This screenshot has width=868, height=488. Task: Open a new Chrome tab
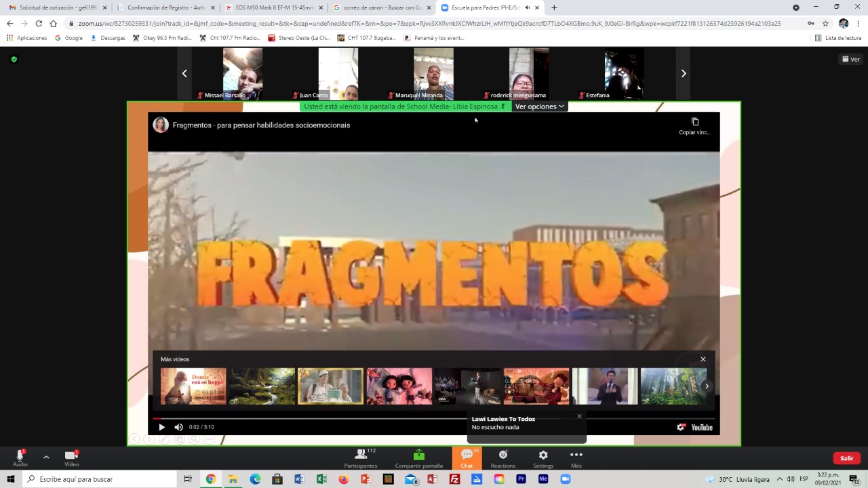554,7
